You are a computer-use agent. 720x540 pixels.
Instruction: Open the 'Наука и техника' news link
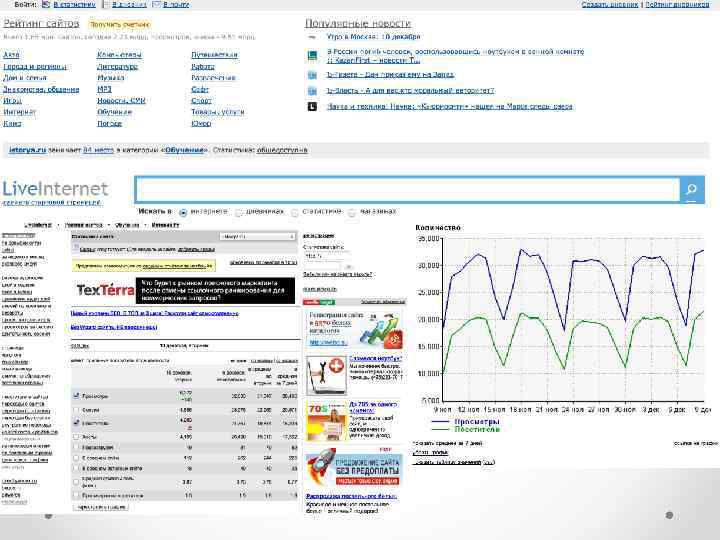coord(450,107)
